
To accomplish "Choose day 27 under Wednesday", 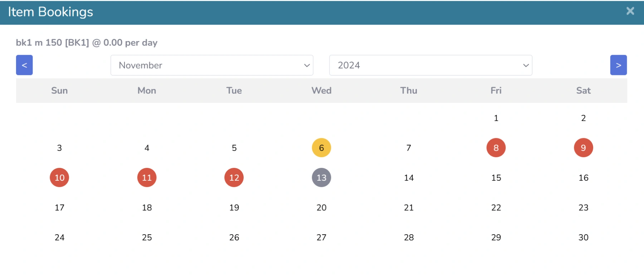I will [x=321, y=237].
